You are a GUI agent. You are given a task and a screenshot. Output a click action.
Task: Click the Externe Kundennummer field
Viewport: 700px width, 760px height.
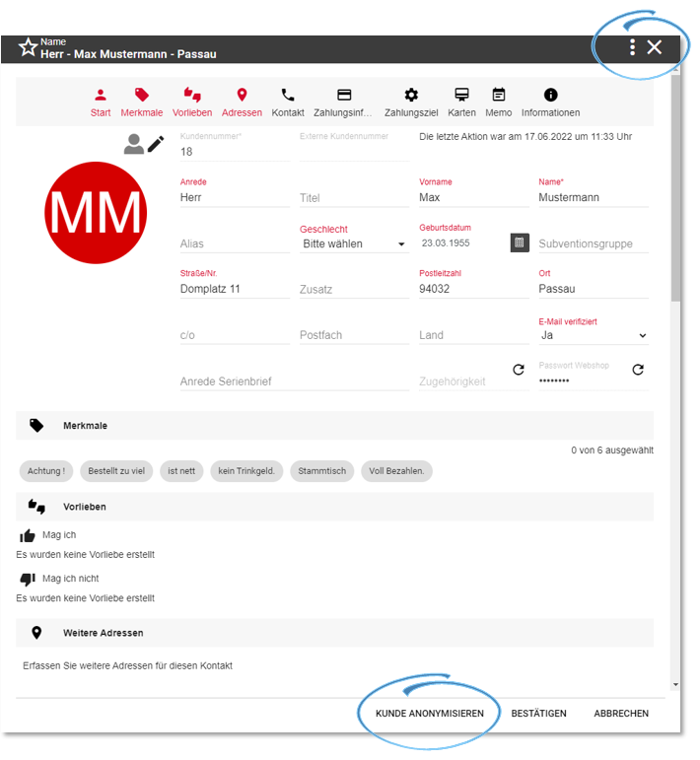[354, 148]
